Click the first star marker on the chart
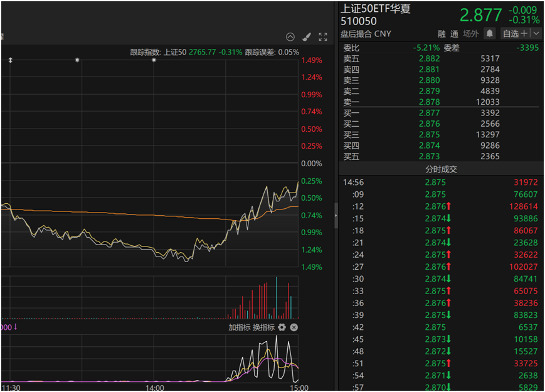545x392 pixels. (77, 60)
